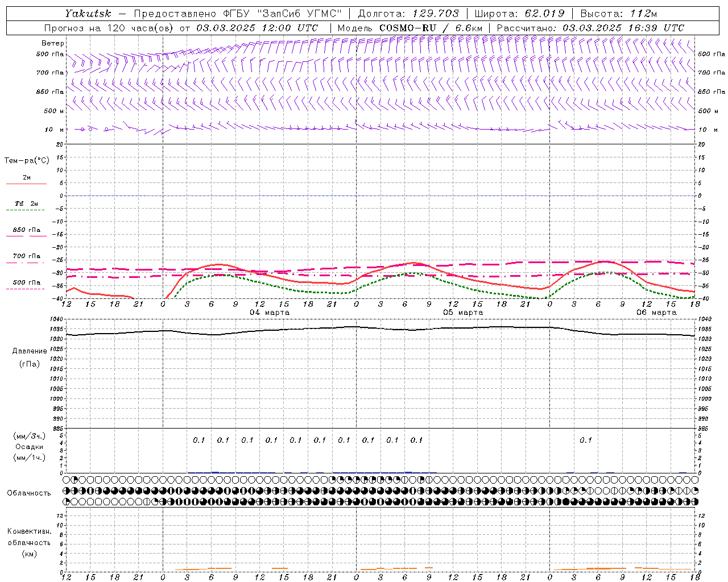
Task: Click the 05 марта date label
Action: coord(463,313)
